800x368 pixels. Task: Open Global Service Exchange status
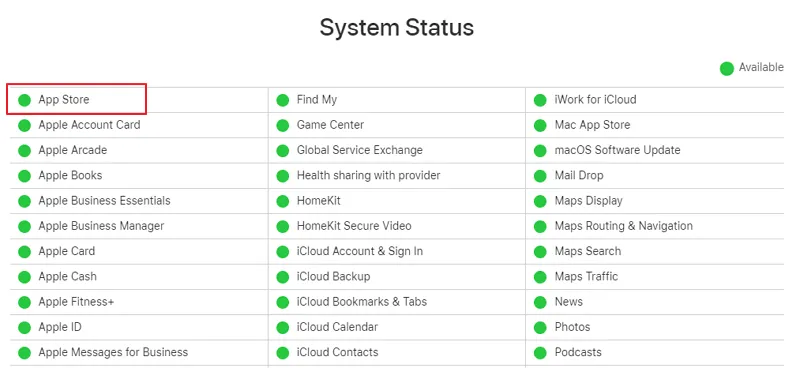point(360,151)
